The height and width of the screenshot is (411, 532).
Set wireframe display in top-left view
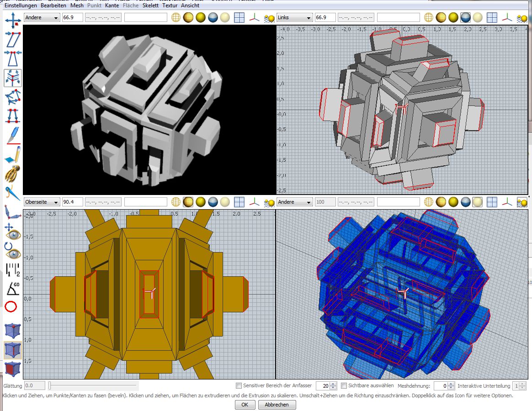[176, 17]
